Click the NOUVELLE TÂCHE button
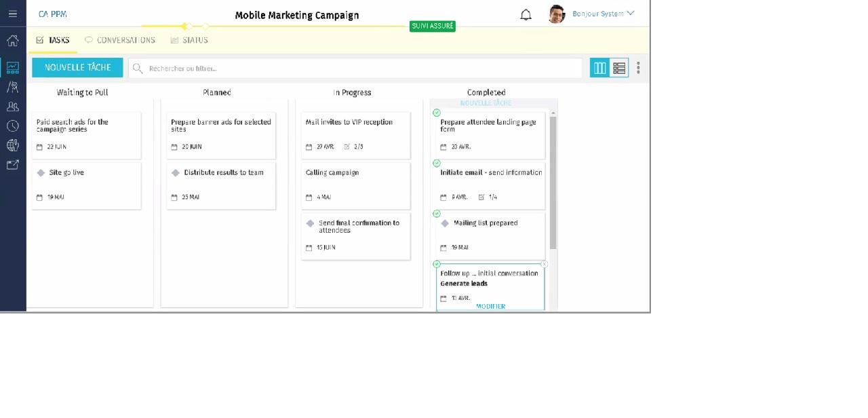 click(77, 67)
